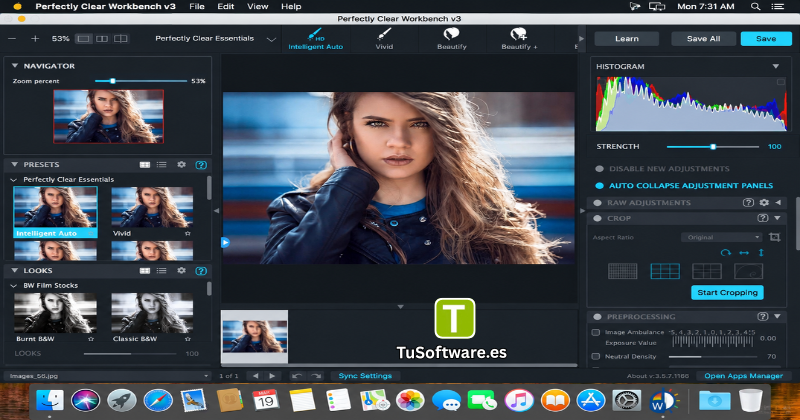Image resolution: width=800 pixels, height=420 pixels.
Task: Click the crop tool icon beside Aspect Ratio
Action: pos(774,237)
